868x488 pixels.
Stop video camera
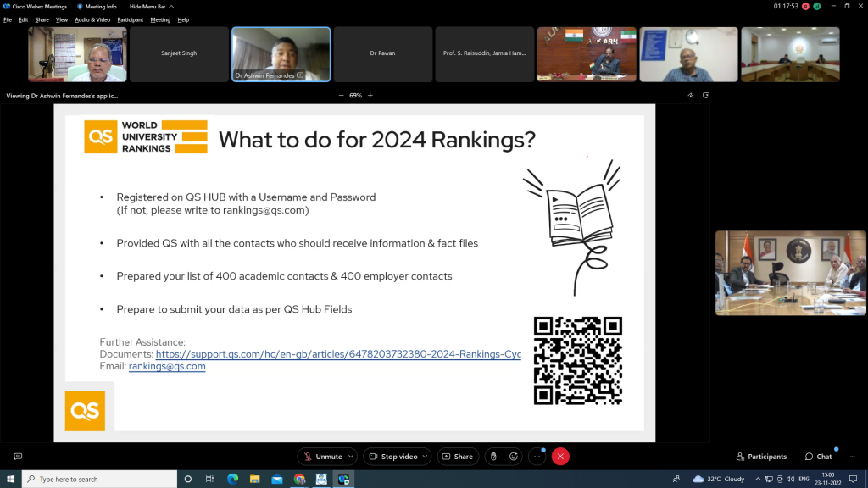393,457
